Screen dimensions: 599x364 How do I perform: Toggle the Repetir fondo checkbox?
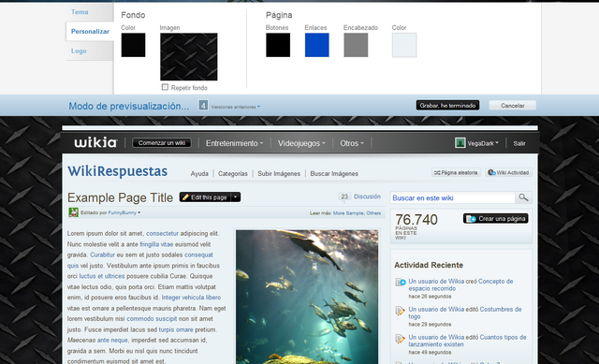pyautogui.click(x=165, y=87)
